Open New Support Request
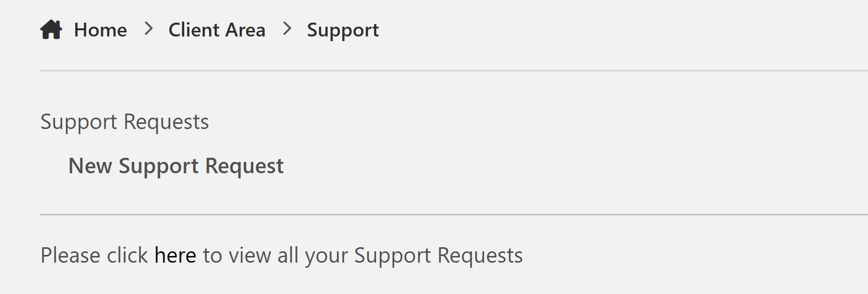This screenshot has height=294, width=868. coord(176,167)
